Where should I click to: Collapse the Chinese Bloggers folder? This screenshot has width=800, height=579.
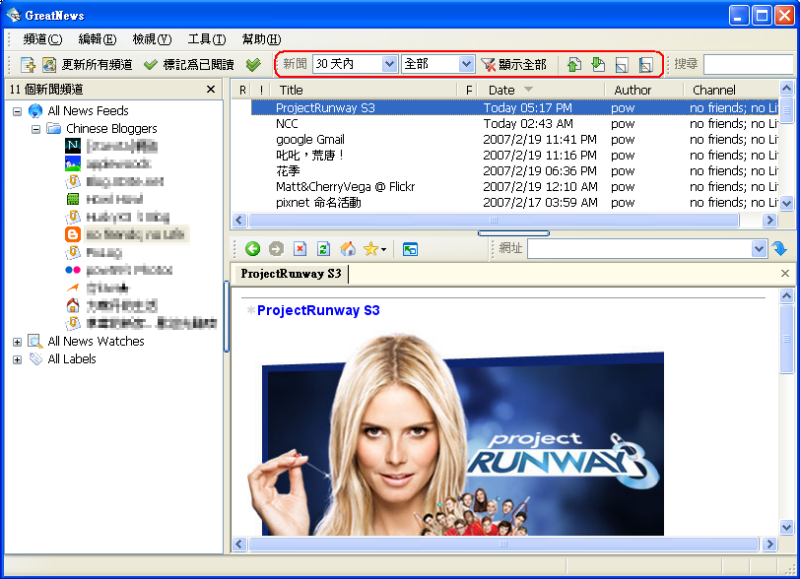point(36,129)
